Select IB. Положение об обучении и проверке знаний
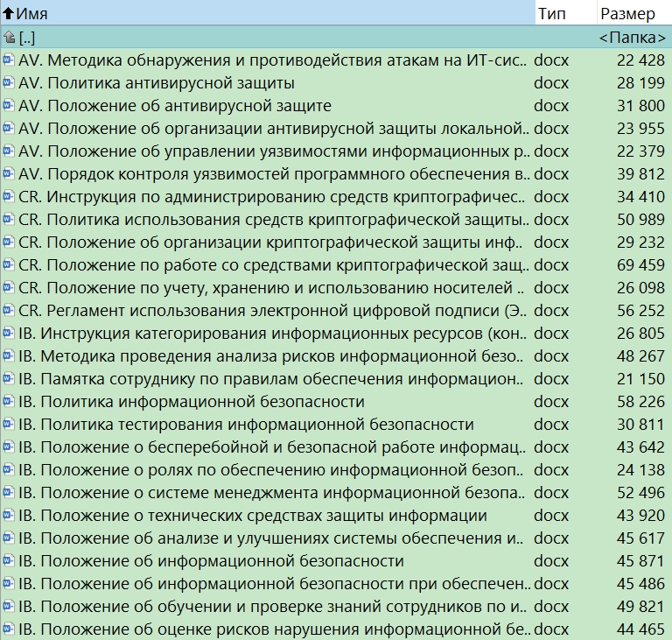The height and width of the screenshot is (640, 672). [x=336, y=606]
